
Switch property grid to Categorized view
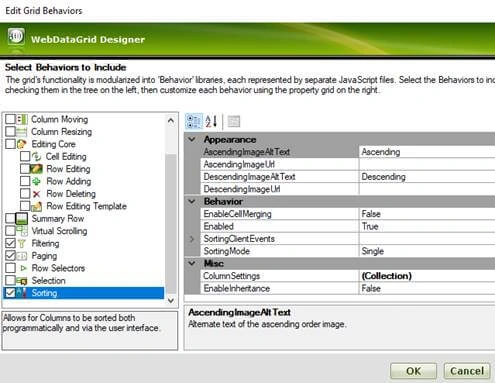(194, 121)
